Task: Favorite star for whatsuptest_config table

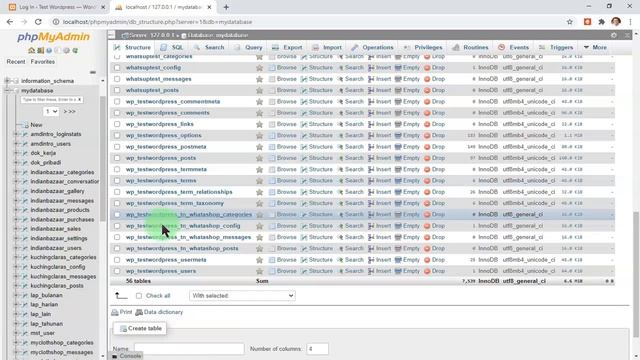Action: click(x=259, y=68)
